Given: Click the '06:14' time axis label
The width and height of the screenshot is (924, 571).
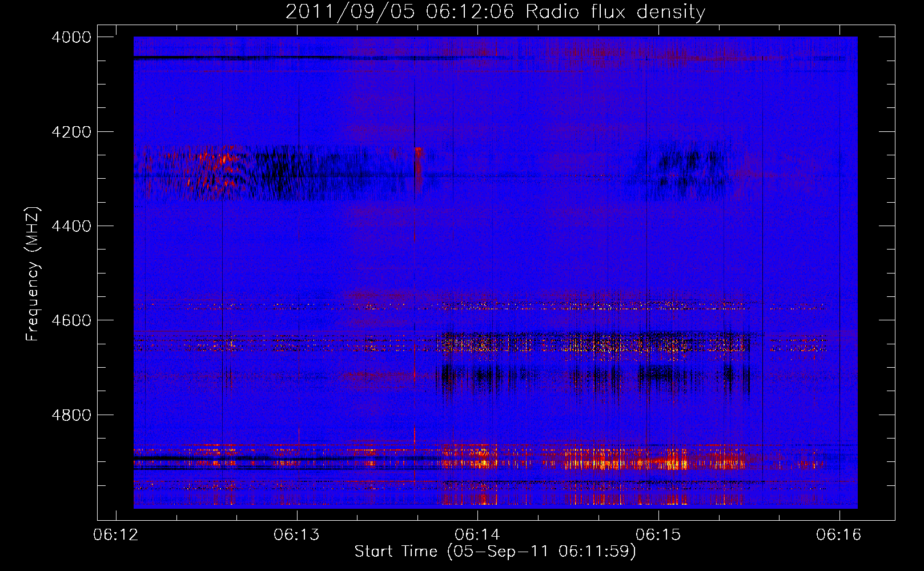Looking at the screenshot, I should tap(477, 535).
